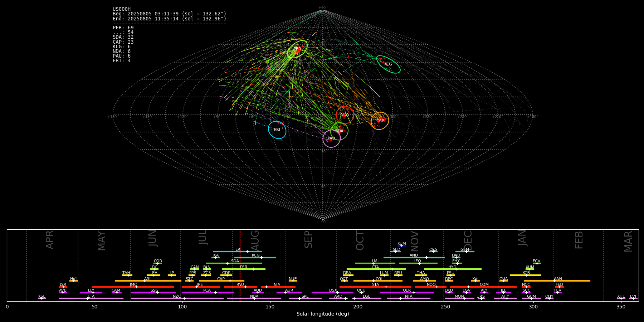Screen dimensions: 644x322
Task: Click the XCB shower bar on timeline
Action: (x=525, y=275)
